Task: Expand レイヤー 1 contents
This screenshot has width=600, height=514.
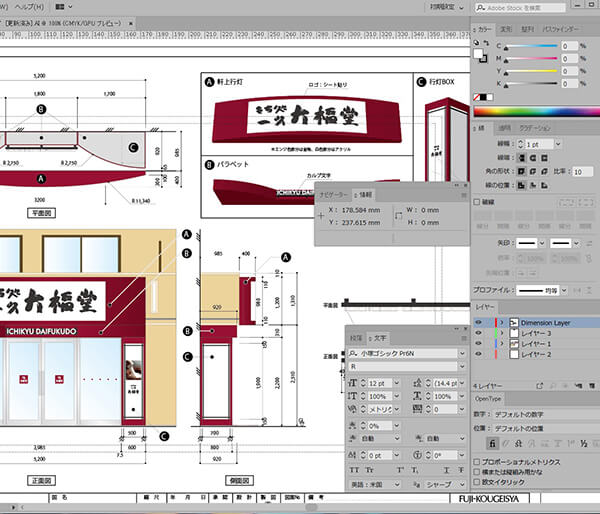Action: pyautogui.click(x=502, y=344)
